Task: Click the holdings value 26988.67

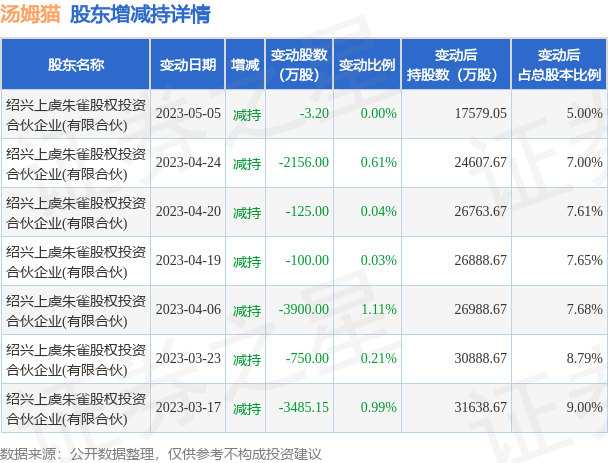Action: (x=480, y=310)
